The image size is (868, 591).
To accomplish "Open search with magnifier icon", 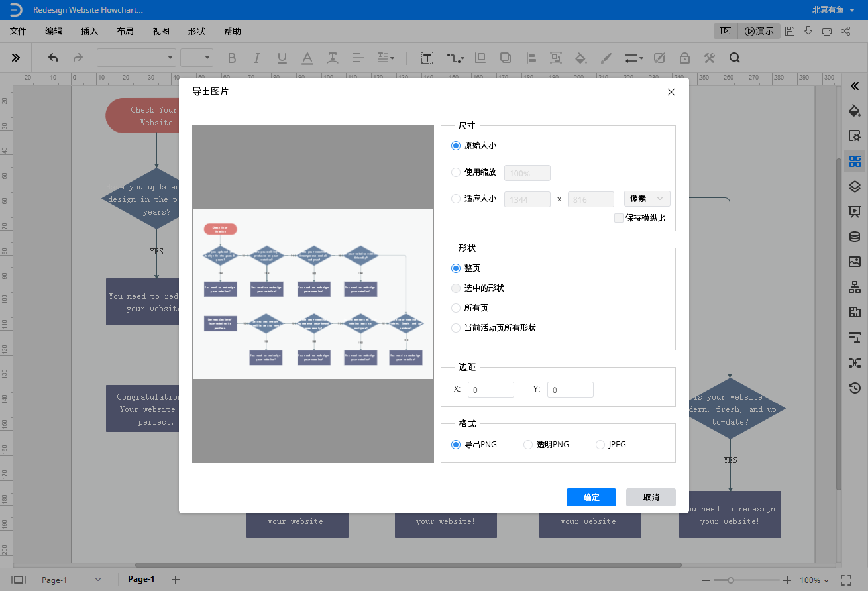I will click(x=734, y=58).
